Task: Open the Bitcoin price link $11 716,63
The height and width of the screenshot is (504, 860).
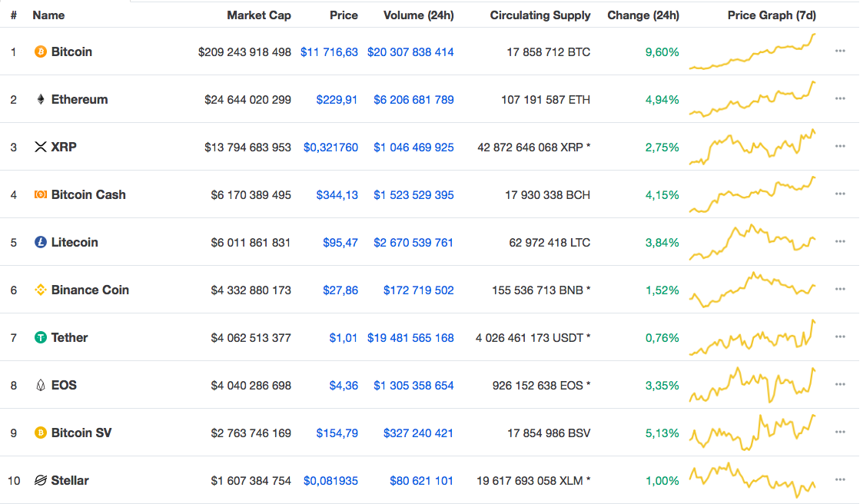Action: click(x=329, y=52)
